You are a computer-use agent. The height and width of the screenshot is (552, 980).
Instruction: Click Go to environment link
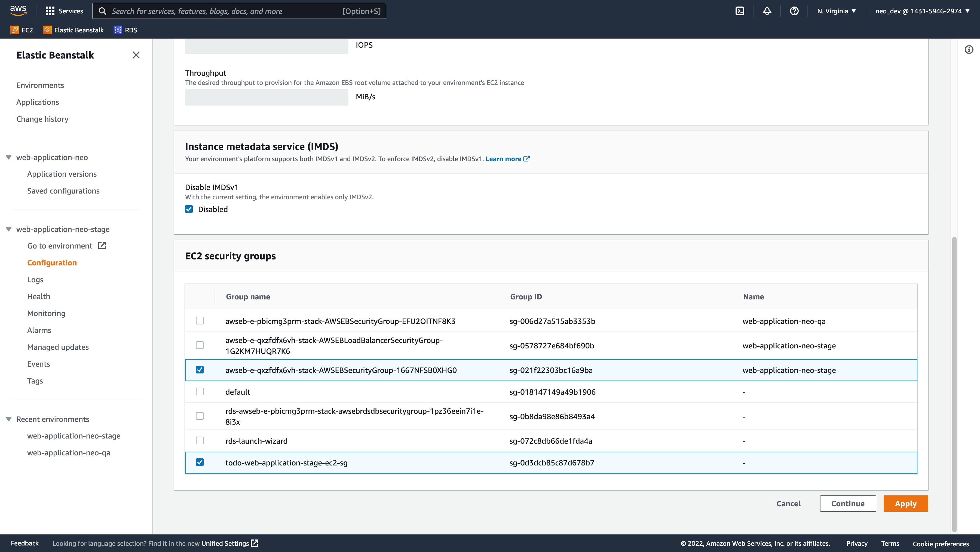(60, 246)
